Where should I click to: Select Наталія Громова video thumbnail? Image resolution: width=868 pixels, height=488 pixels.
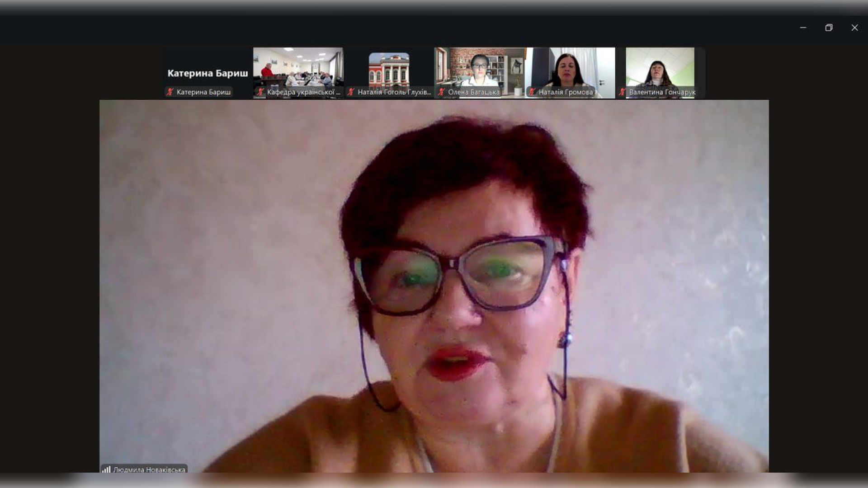click(570, 68)
